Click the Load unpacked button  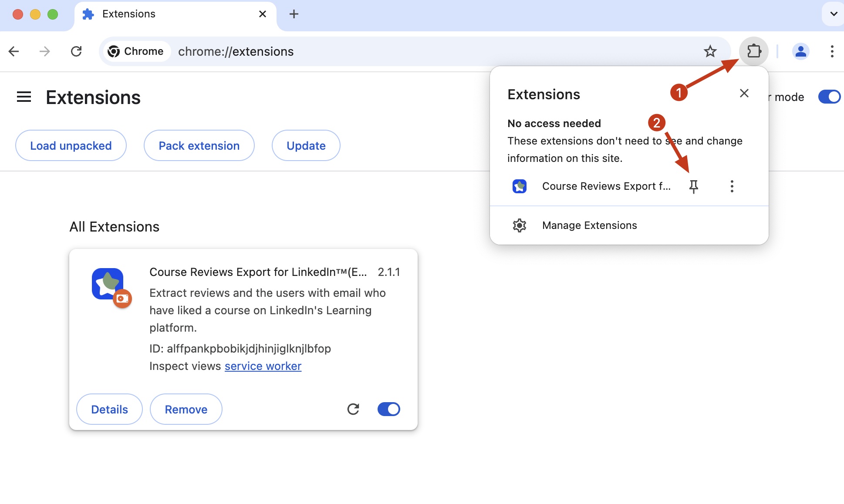(x=71, y=145)
